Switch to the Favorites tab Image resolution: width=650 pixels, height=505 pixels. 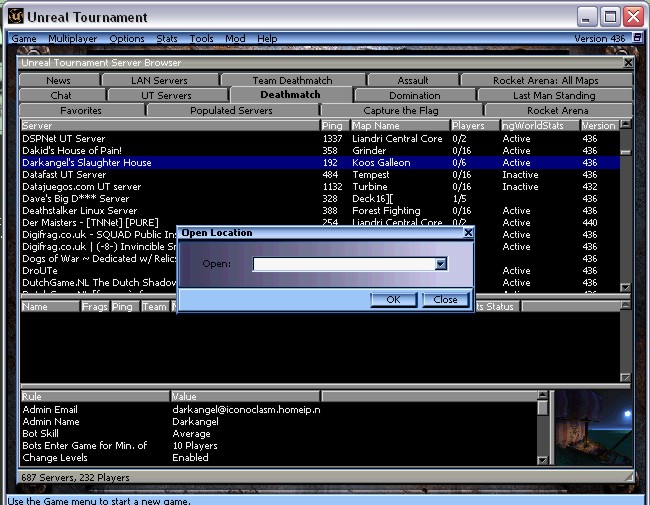pos(81,110)
